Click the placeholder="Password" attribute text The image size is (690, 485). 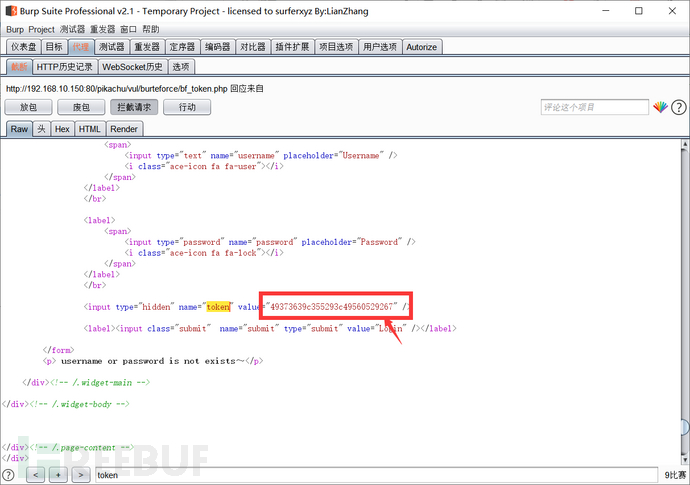(352, 242)
